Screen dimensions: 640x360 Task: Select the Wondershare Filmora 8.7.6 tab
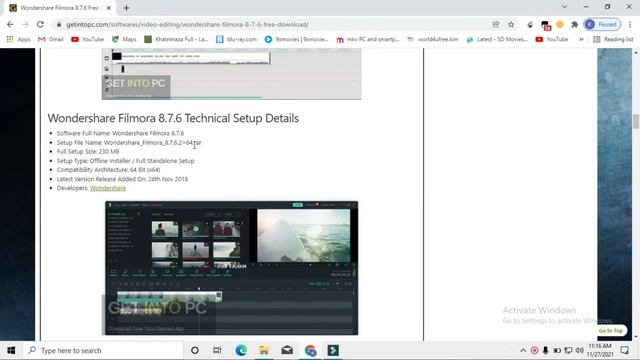(60, 8)
